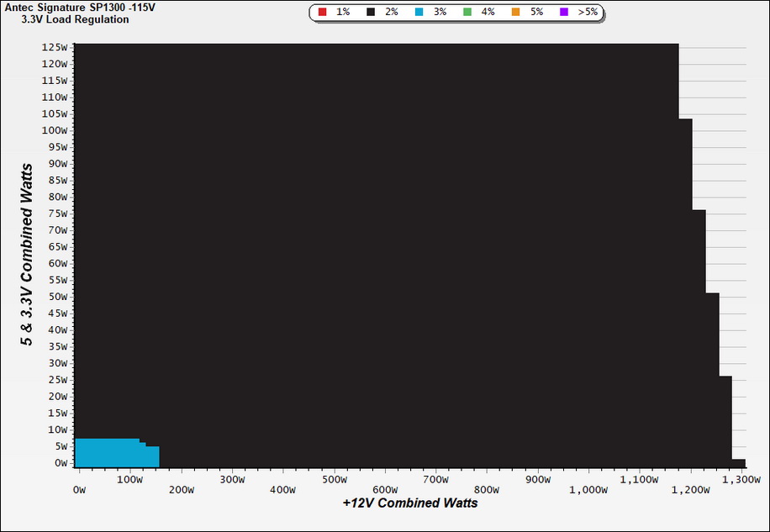Click the '5 & 3.3V Combined Watts' axis title
This screenshot has width=770, height=532.
coord(27,255)
